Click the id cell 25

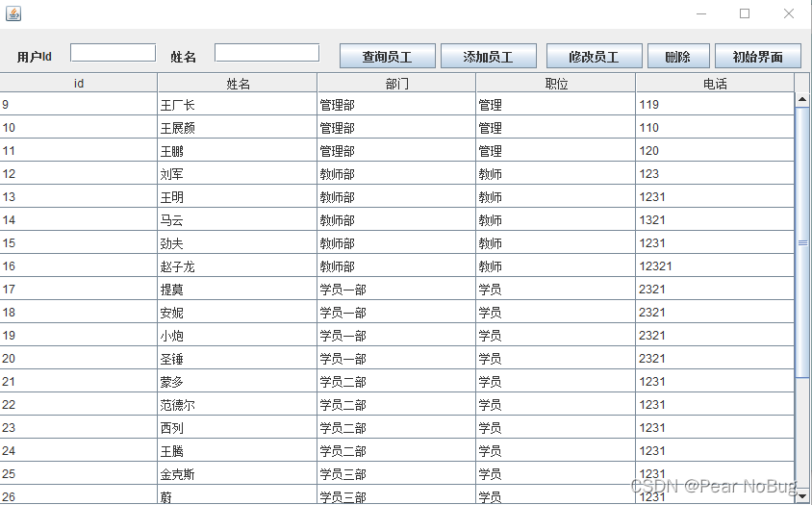(x=78, y=474)
